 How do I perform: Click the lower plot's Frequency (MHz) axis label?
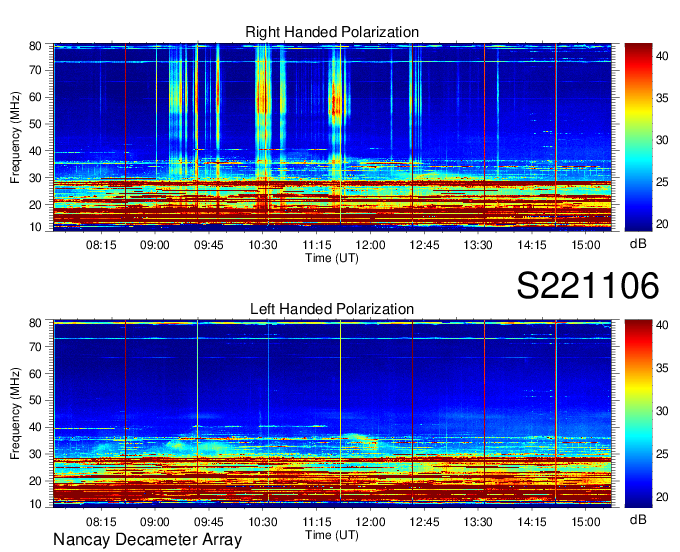(x=15, y=414)
